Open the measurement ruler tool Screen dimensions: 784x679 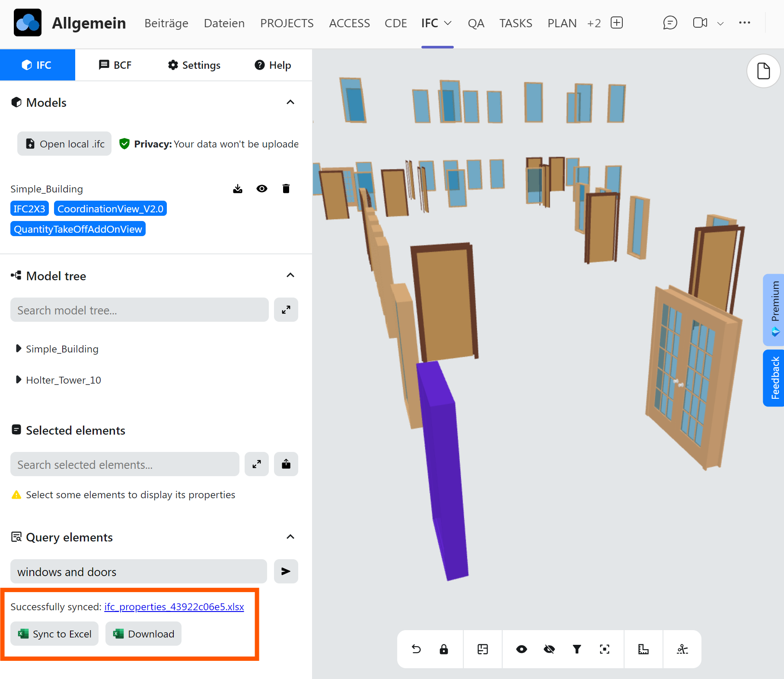point(644,649)
